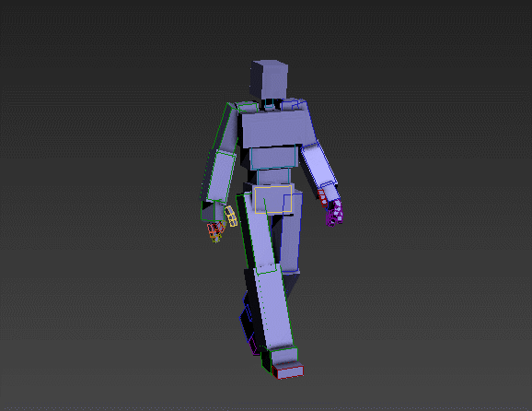Viewport: 532px width, 411px height.
Task: Click the green-outlined calf bone
Action: click(273, 309)
